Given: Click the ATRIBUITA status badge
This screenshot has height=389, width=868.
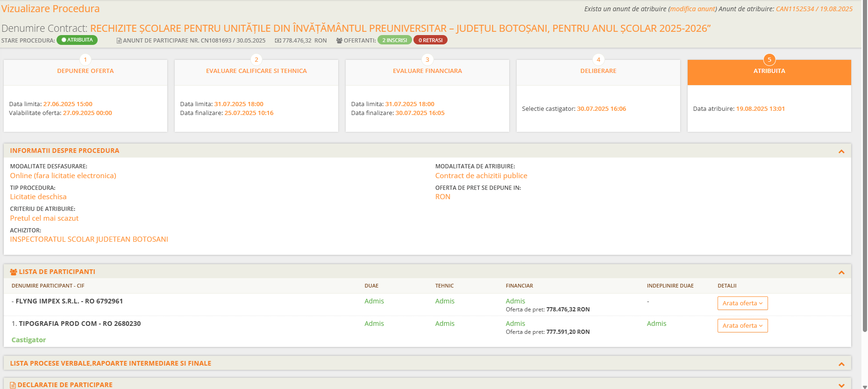Looking at the screenshot, I should [77, 40].
